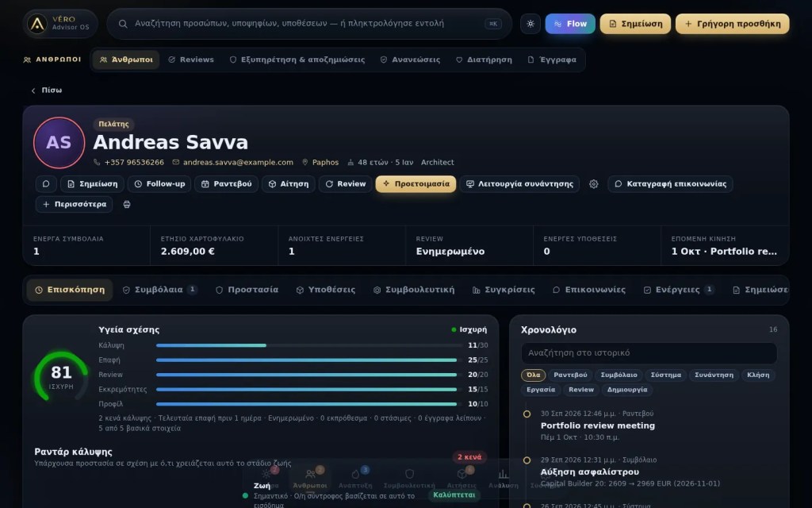This screenshot has width=812, height=508.
Task: Click the Ισχυρή status indicator
Action: [x=469, y=329]
